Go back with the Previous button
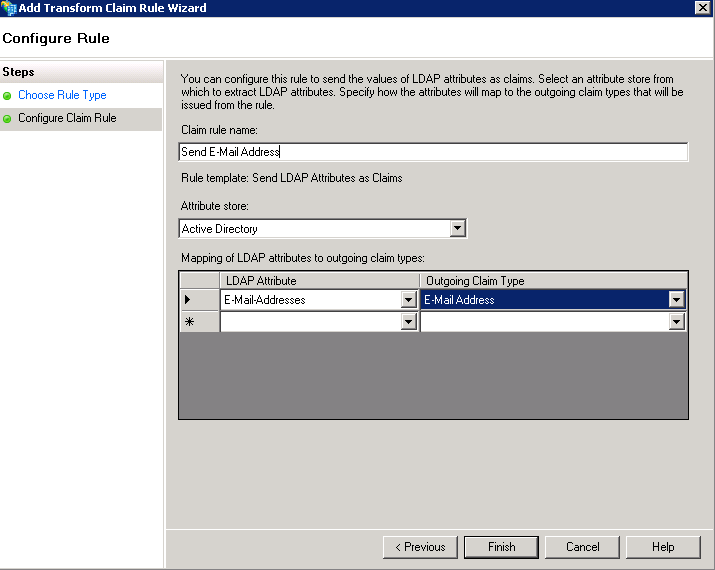715x570 pixels. 419,547
